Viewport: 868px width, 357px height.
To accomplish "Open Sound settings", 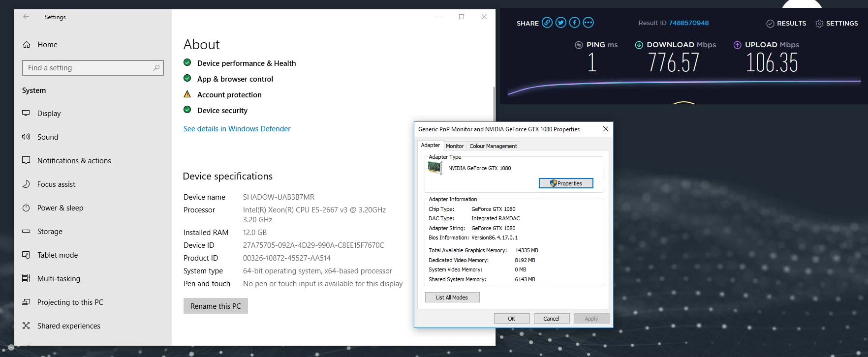I will point(47,137).
